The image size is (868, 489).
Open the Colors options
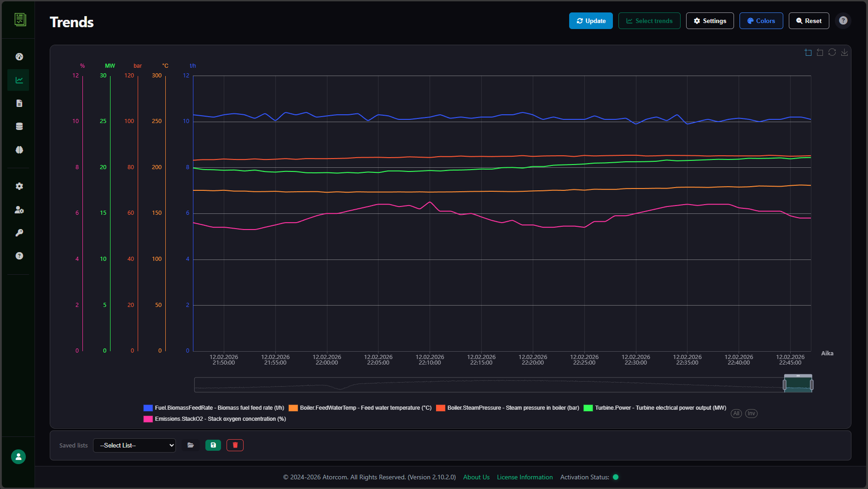click(761, 21)
